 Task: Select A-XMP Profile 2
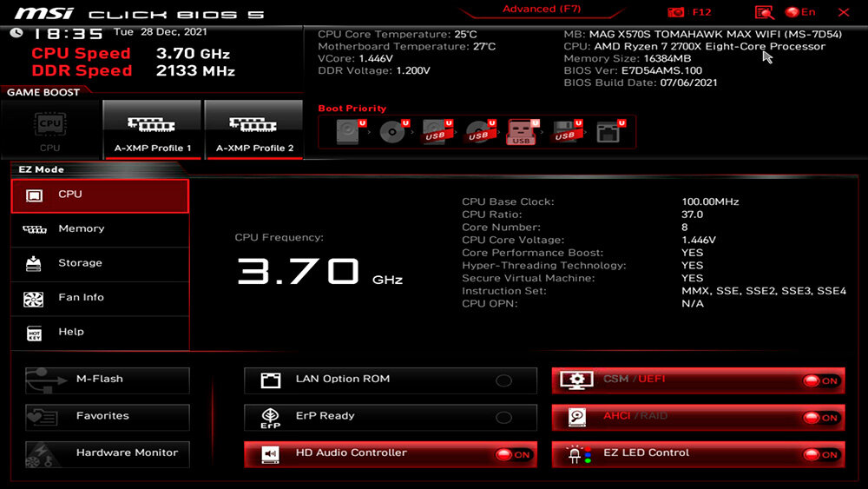[x=254, y=130]
